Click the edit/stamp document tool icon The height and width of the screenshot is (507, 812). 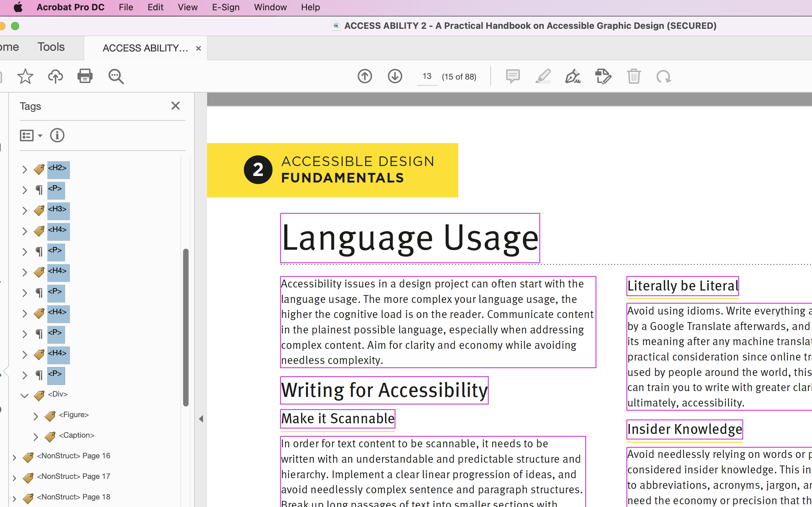click(x=603, y=76)
